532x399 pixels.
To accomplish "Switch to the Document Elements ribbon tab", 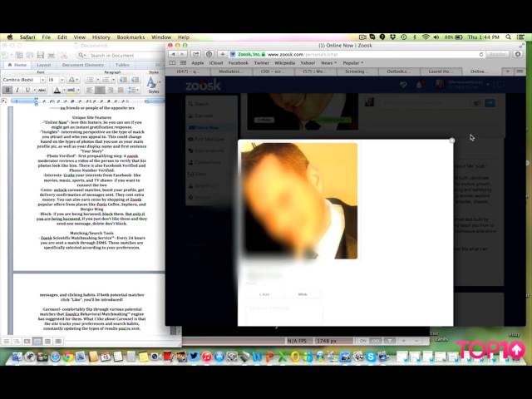I will (x=83, y=65).
